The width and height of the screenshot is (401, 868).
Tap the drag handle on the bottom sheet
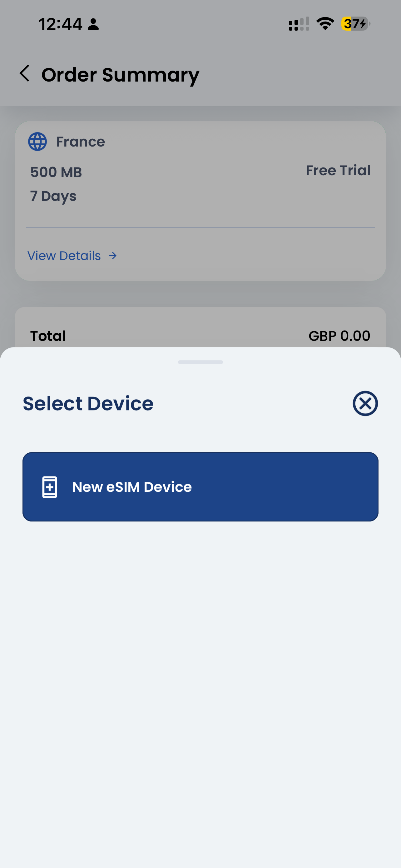click(200, 362)
